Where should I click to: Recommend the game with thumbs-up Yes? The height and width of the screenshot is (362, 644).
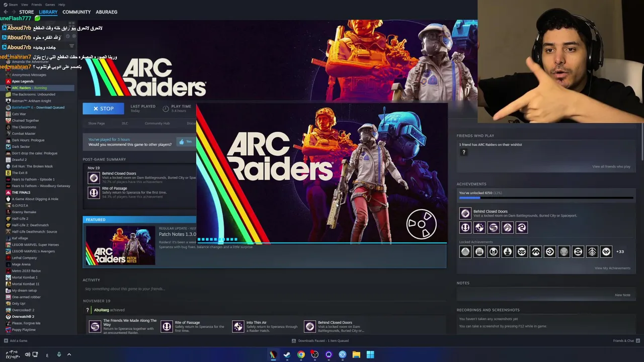185,142
